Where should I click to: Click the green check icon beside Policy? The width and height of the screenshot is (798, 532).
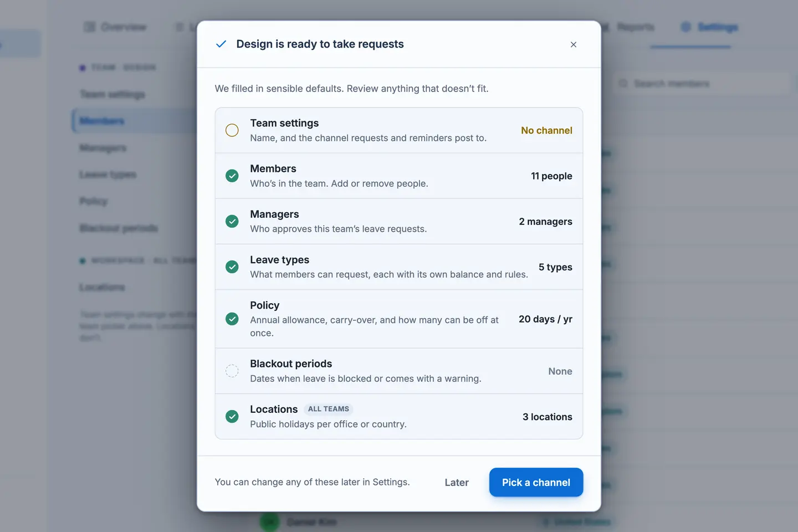point(232,319)
